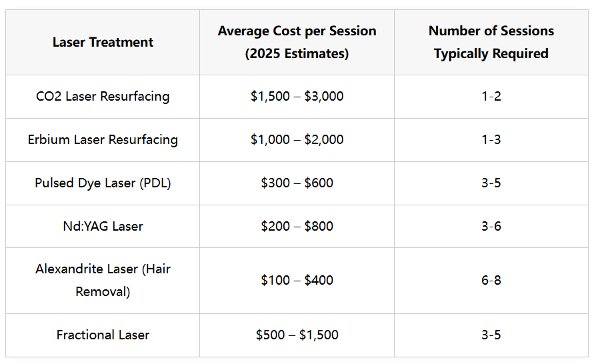The image size is (600, 364).
Task: Select the CO2 Laser Resurfacing cell
Action: coord(103,96)
